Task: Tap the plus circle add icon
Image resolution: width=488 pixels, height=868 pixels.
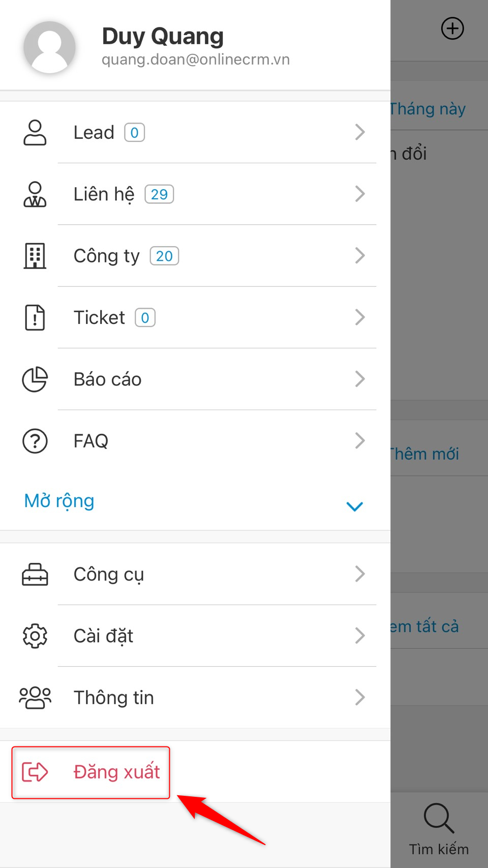Action: pyautogui.click(x=452, y=28)
